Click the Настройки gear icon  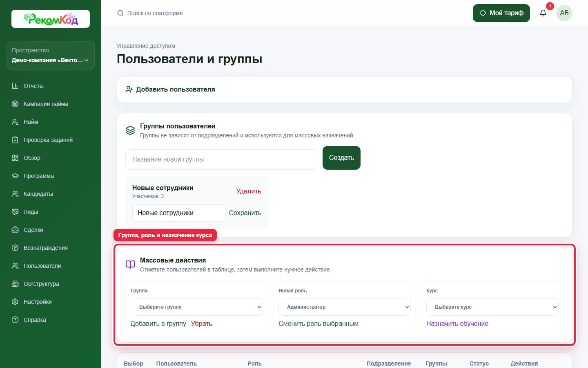15,302
